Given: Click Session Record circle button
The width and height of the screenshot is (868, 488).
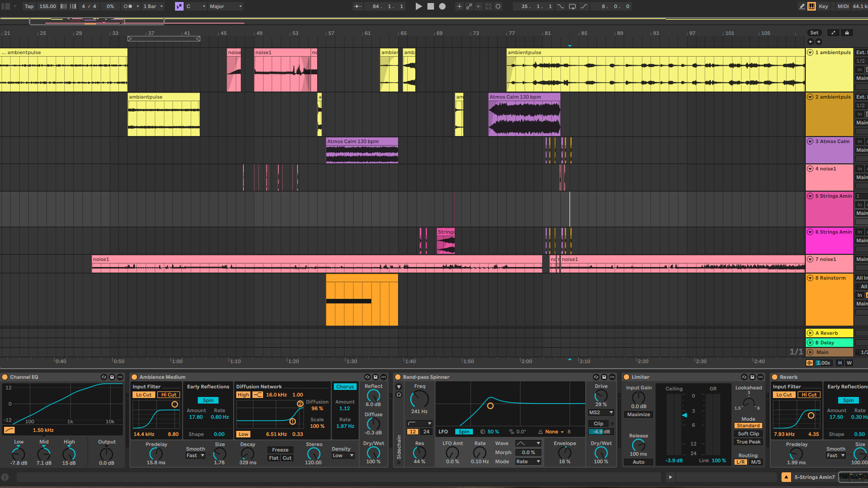Looking at the screenshot, I should click(498, 7).
